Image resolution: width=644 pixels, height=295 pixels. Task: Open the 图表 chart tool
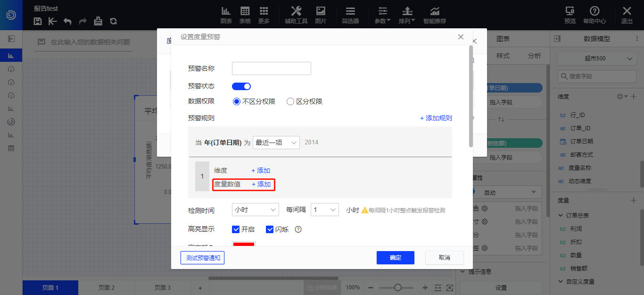tap(226, 15)
